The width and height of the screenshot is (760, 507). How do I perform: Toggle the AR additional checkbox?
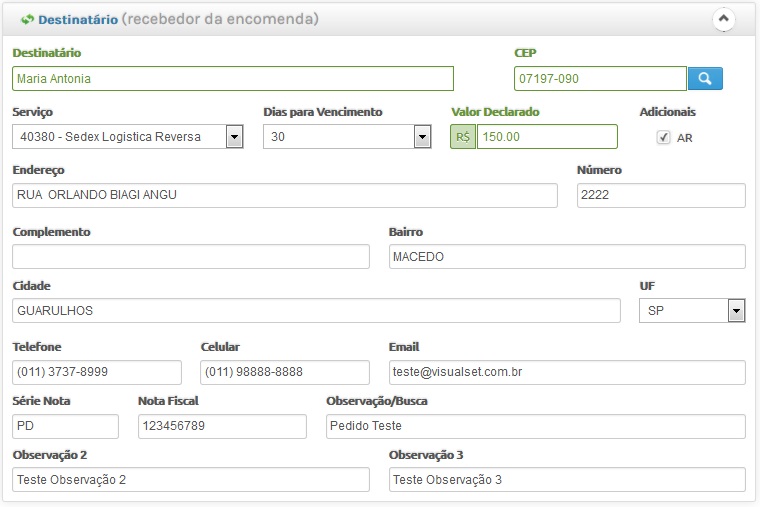click(x=663, y=138)
